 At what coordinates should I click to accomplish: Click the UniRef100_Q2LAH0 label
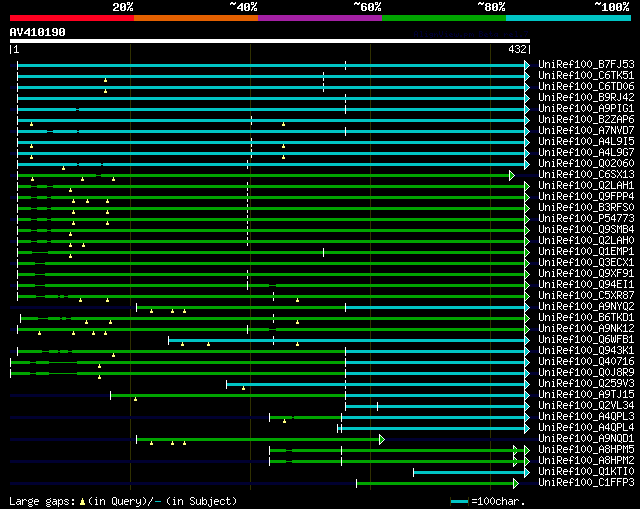click(x=586, y=241)
